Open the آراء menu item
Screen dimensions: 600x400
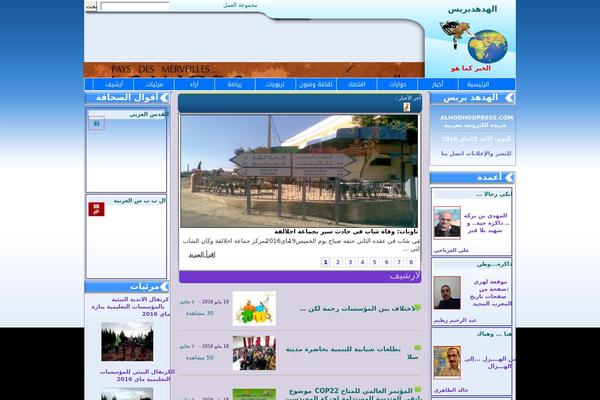pyautogui.click(x=194, y=84)
